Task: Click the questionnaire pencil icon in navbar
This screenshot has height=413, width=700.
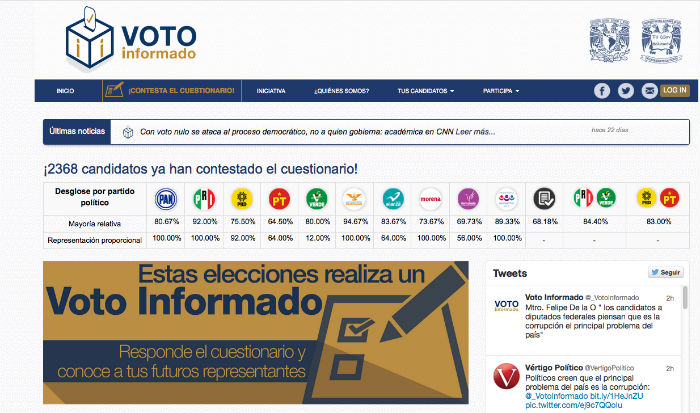Action: pos(114,90)
